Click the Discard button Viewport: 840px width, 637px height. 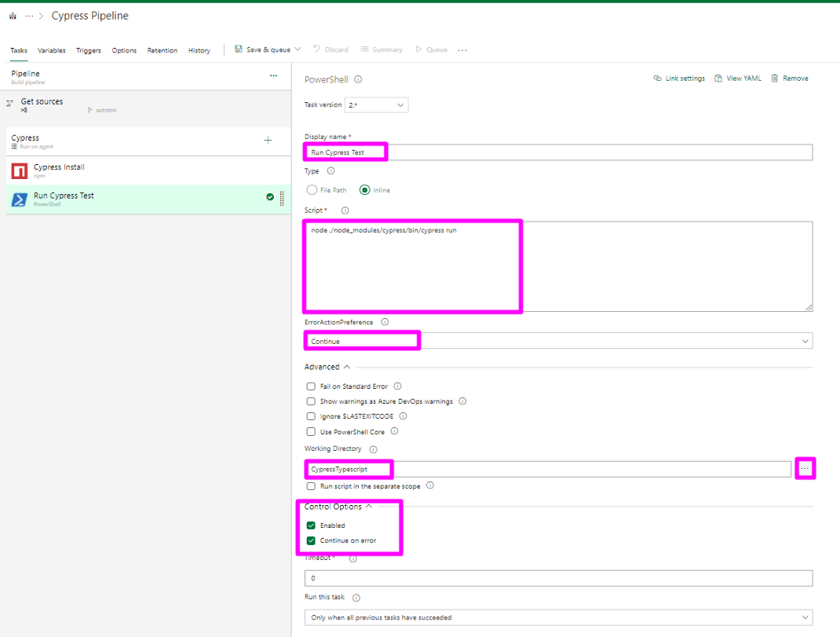331,49
